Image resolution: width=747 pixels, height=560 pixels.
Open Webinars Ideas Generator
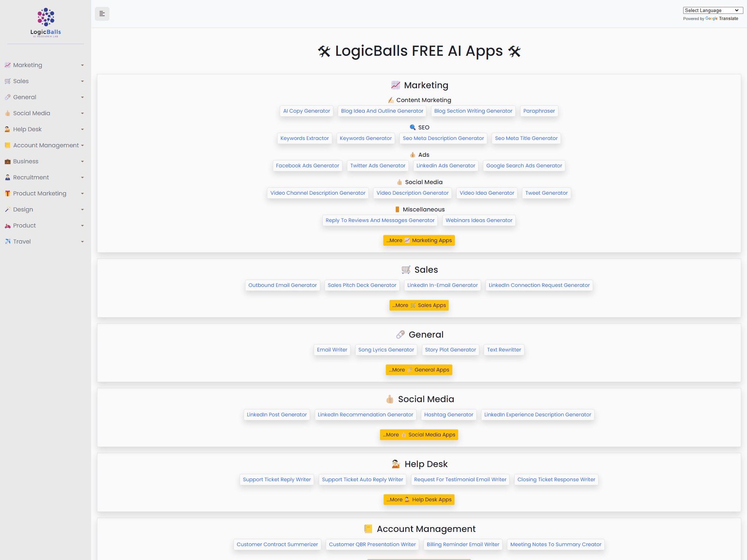(x=479, y=221)
